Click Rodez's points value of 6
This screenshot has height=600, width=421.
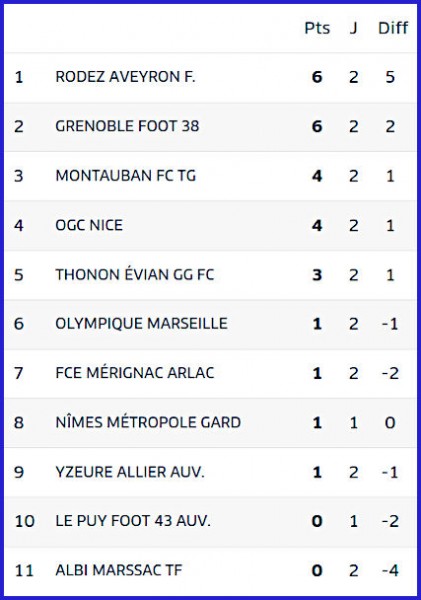(317, 77)
